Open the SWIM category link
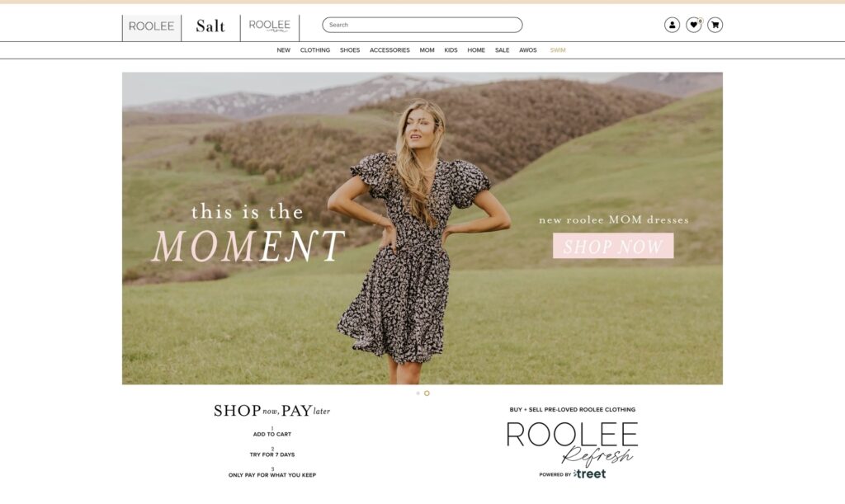The width and height of the screenshot is (845, 504). (x=558, y=50)
